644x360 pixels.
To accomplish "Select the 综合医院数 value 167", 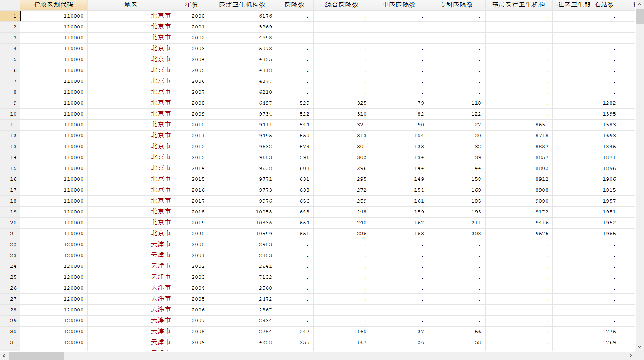I will coord(342,342).
